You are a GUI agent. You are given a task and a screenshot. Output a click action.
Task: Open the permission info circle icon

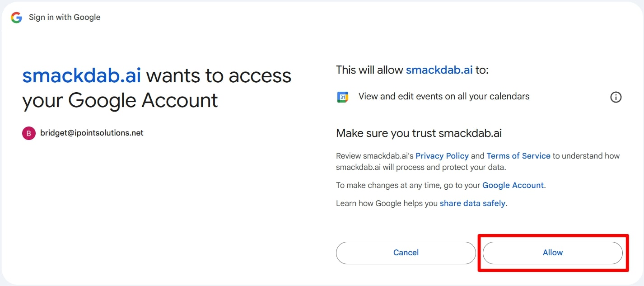pyautogui.click(x=616, y=97)
